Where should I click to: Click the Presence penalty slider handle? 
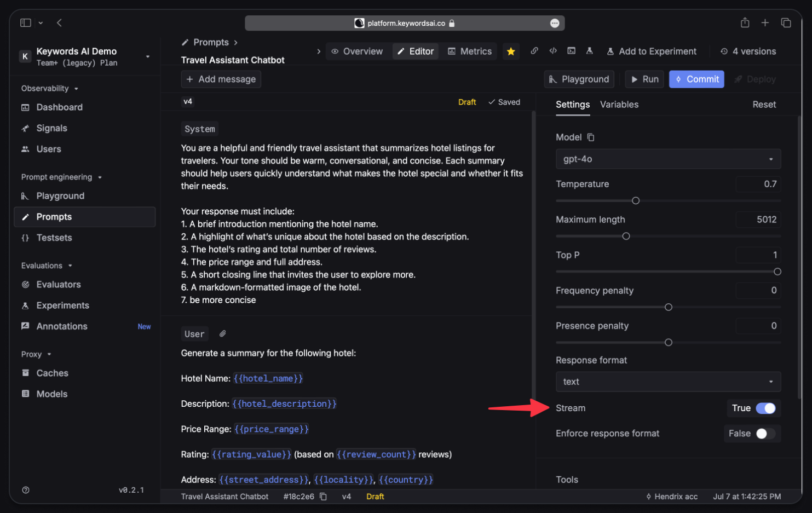(x=668, y=343)
